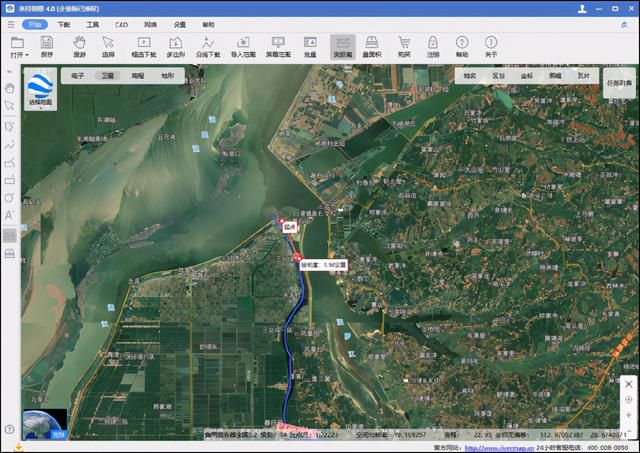Viewport: 640px width, 453px height.
Task: Open the hamburger menu beside the 开始 tab
Action: [x=11, y=24]
